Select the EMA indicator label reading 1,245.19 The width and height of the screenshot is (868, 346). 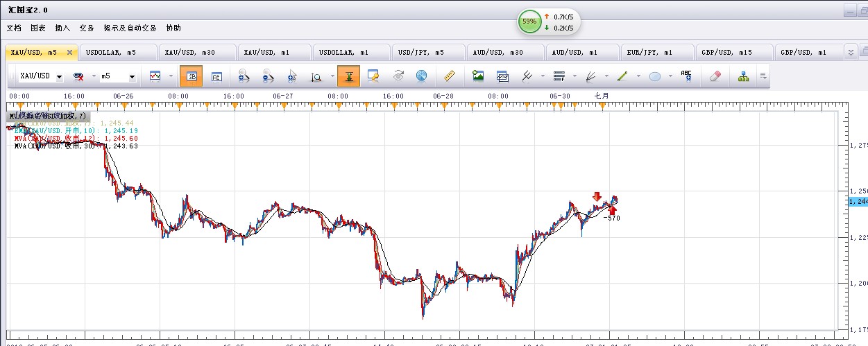coord(76,130)
